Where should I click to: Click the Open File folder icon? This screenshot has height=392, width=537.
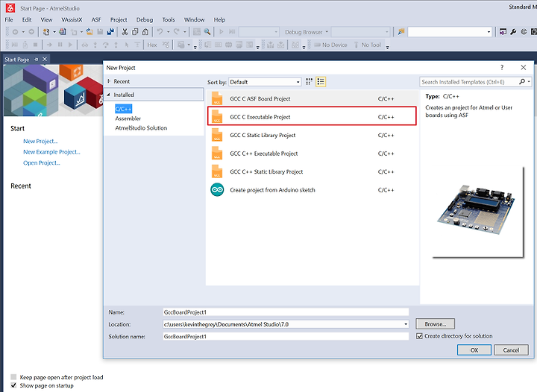coord(89,32)
